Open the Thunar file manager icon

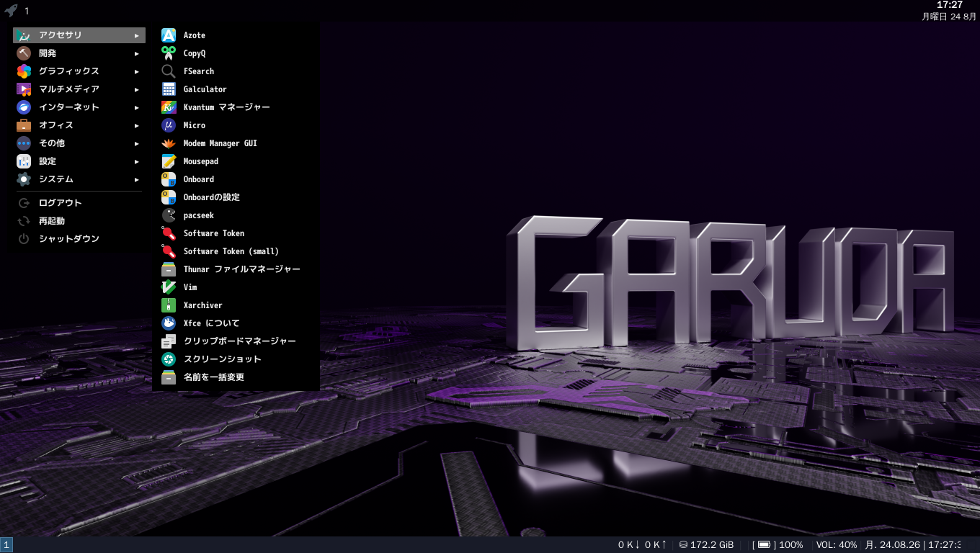coord(169,269)
